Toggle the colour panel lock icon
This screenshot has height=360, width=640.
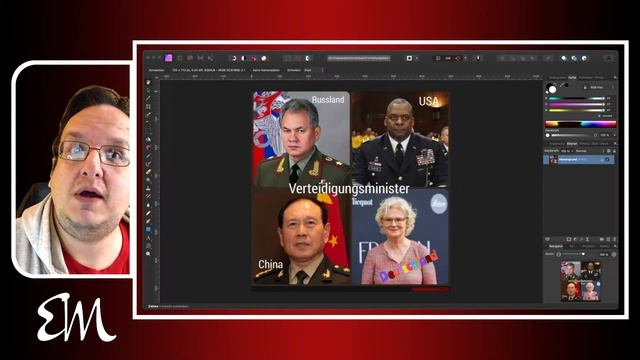click(585, 87)
